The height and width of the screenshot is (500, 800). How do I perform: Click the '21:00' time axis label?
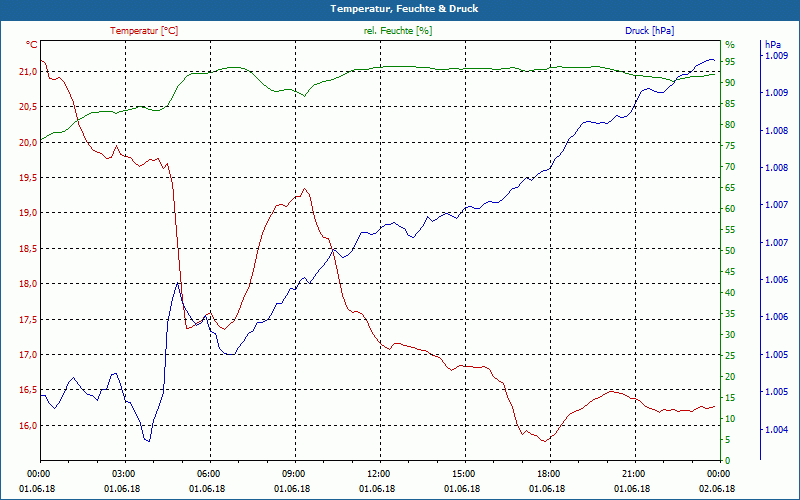(x=635, y=473)
